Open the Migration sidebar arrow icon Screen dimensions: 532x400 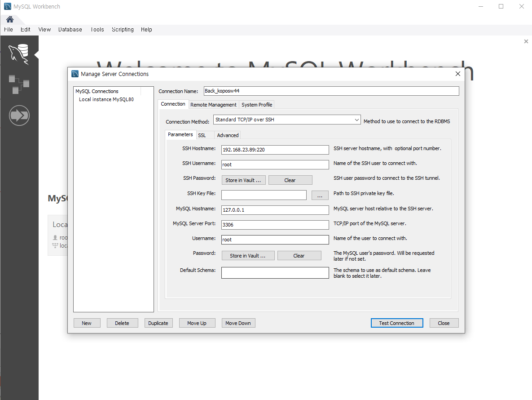click(x=19, y=116)
